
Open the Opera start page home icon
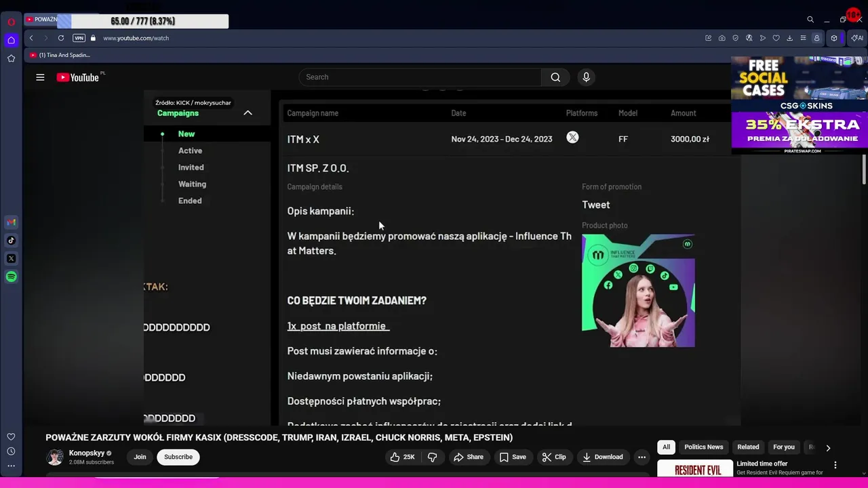click(x=11, y=40)
